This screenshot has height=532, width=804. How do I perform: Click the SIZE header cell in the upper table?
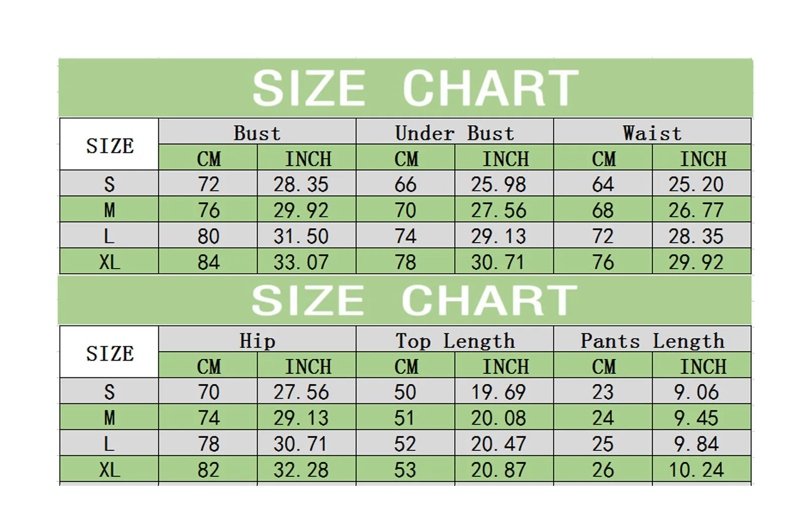[x=110, y=146]
